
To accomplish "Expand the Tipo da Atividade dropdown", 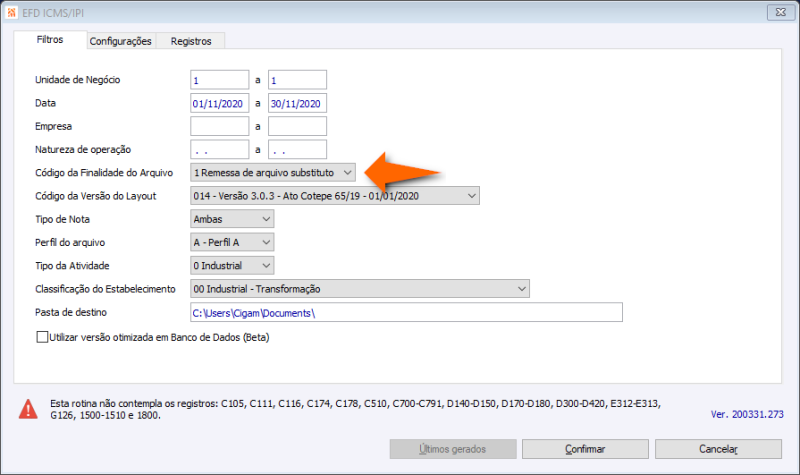I will [x=232, y=266].
